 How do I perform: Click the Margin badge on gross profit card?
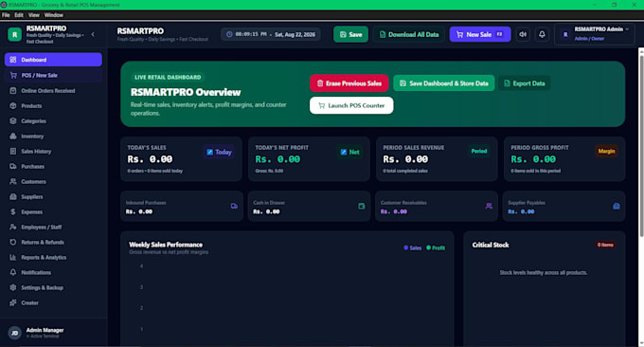point(607,152)
